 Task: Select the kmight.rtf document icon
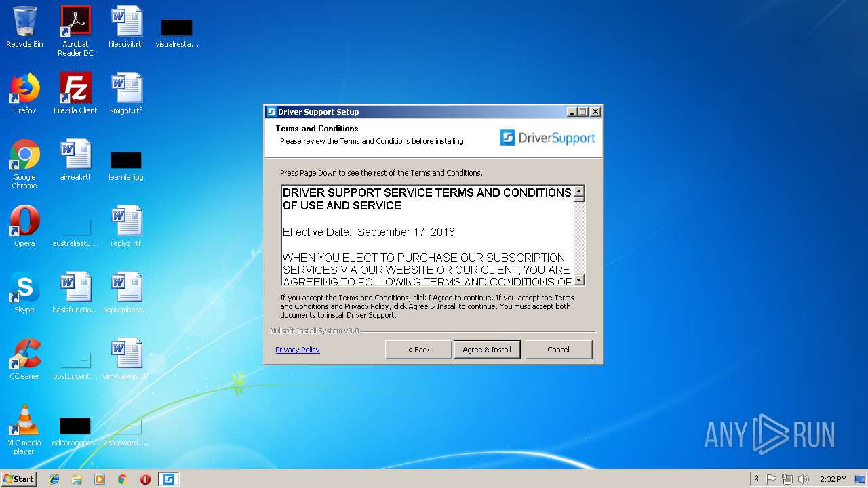[126, 94]
